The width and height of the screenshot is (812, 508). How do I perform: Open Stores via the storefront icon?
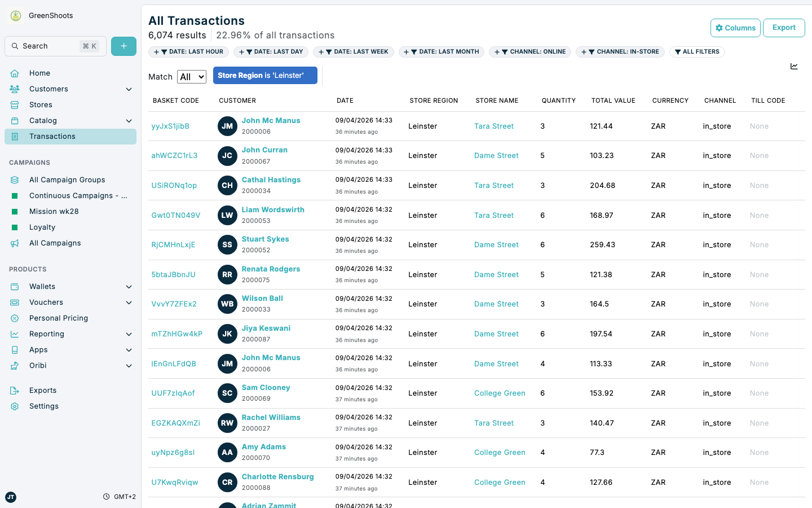pyautogui.click(x=15, y=104)
